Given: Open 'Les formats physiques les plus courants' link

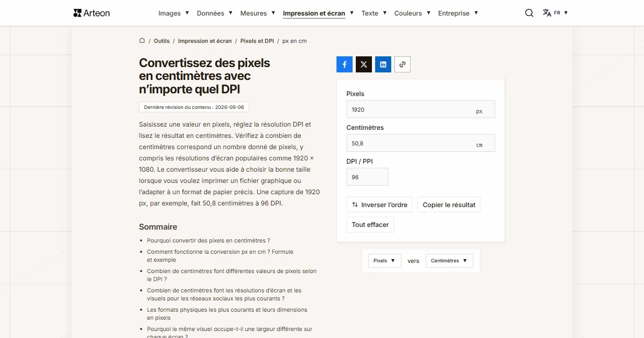Looking at the screenshot, I should click(x=227, y=314).
